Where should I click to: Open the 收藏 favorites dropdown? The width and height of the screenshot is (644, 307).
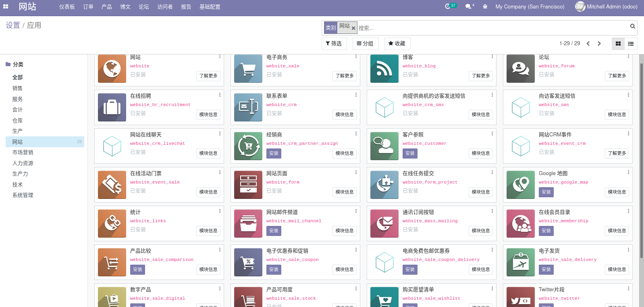click(397, 44)
